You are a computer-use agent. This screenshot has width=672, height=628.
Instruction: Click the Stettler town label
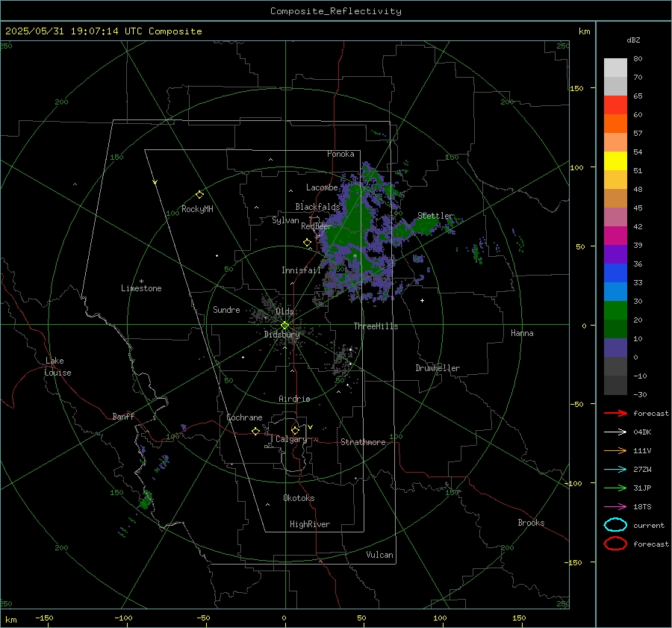click(x=435, y=216)
